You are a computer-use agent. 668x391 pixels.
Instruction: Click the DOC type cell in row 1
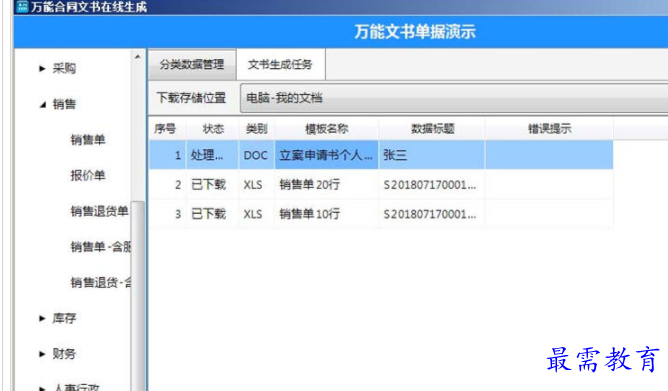click(x=256, y=155)
